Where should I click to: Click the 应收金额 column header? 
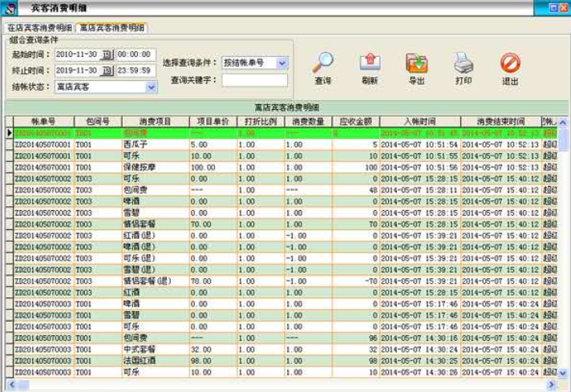click(x=355, y=122)
